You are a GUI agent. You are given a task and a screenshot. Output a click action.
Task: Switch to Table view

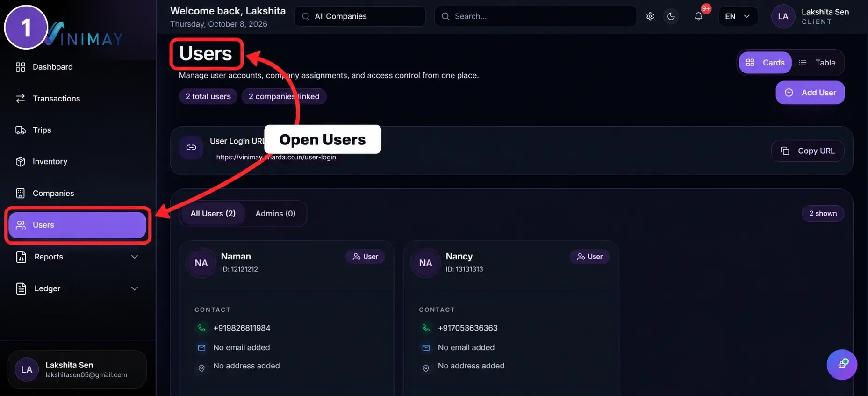[817, 63]
